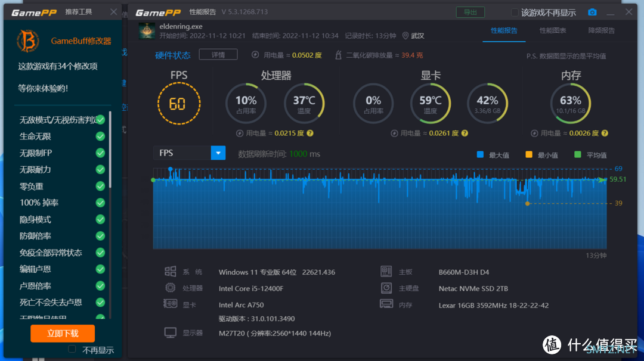The image size is (644, 361).
Task: Toggle the 免疫全部异常状态 check mark
Action: [x=100, y=253]
